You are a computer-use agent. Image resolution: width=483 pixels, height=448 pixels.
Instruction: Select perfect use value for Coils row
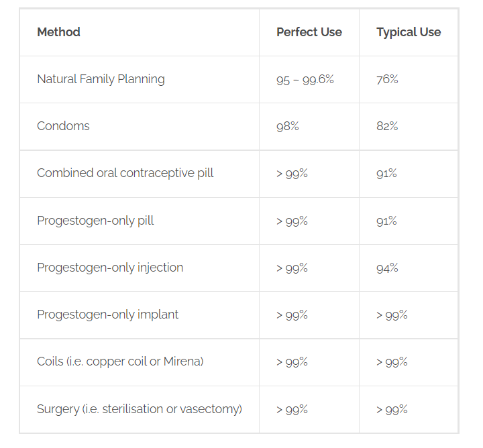(292, 362)
